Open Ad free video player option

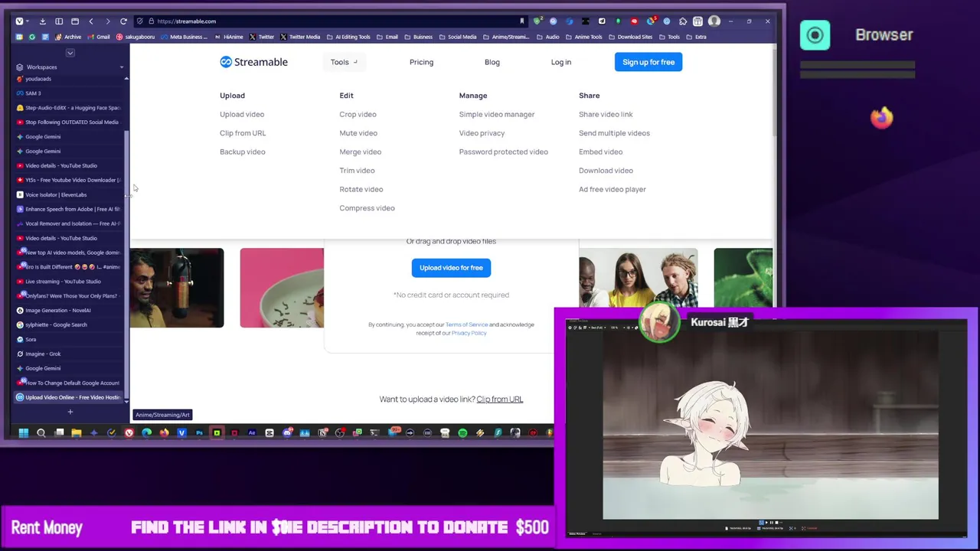click(x=612, y=189)
